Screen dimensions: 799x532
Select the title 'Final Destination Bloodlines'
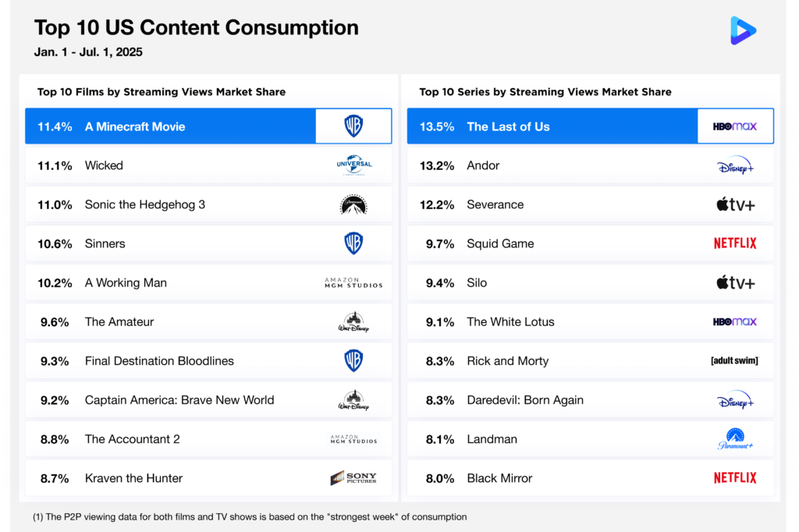coord(159,361)
